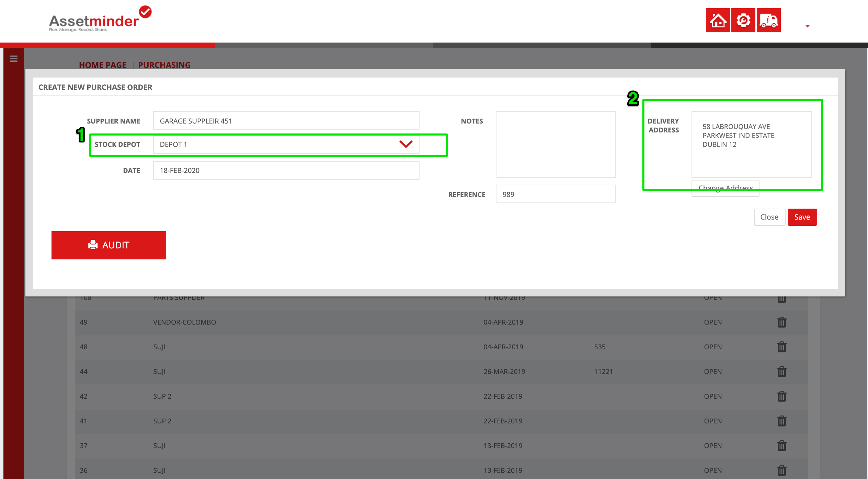Click the AUDIT button
Viewport: 868px width, 479px height.
(x=109, y=245)
